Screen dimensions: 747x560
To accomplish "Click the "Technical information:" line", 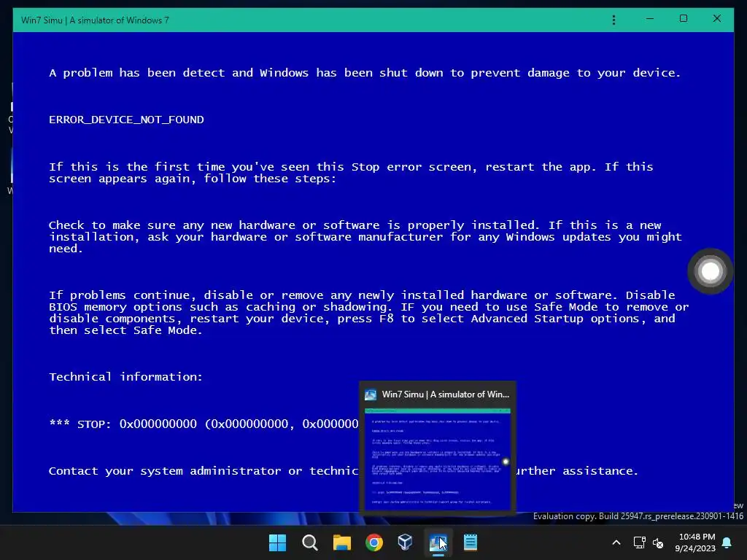I will pos(125,377).
